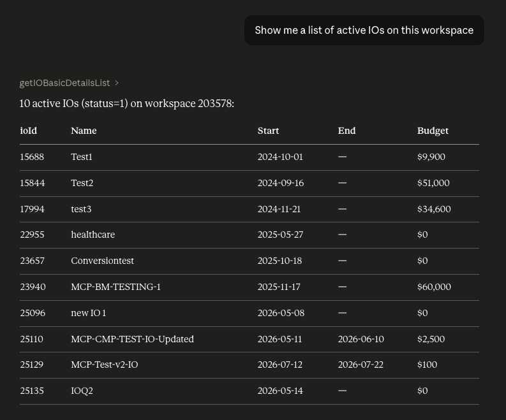506x420 pixels.
Task: Select start date 2026-05-08
Action: 281,313
